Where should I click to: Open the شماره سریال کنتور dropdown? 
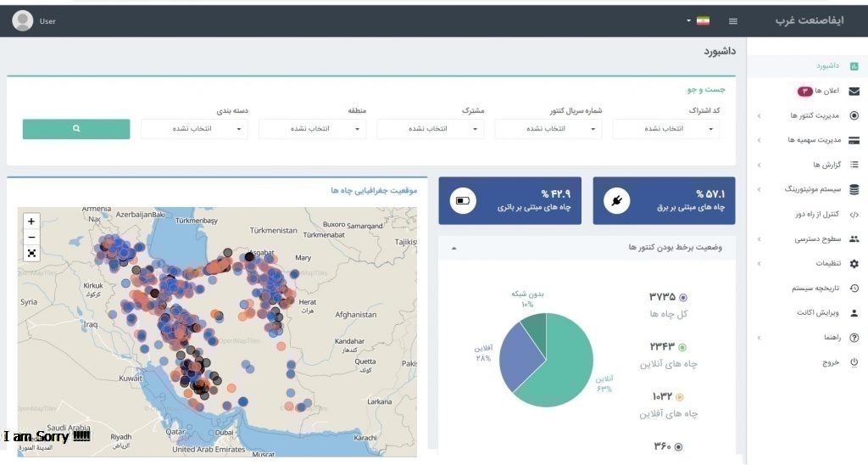click(548, 129)
